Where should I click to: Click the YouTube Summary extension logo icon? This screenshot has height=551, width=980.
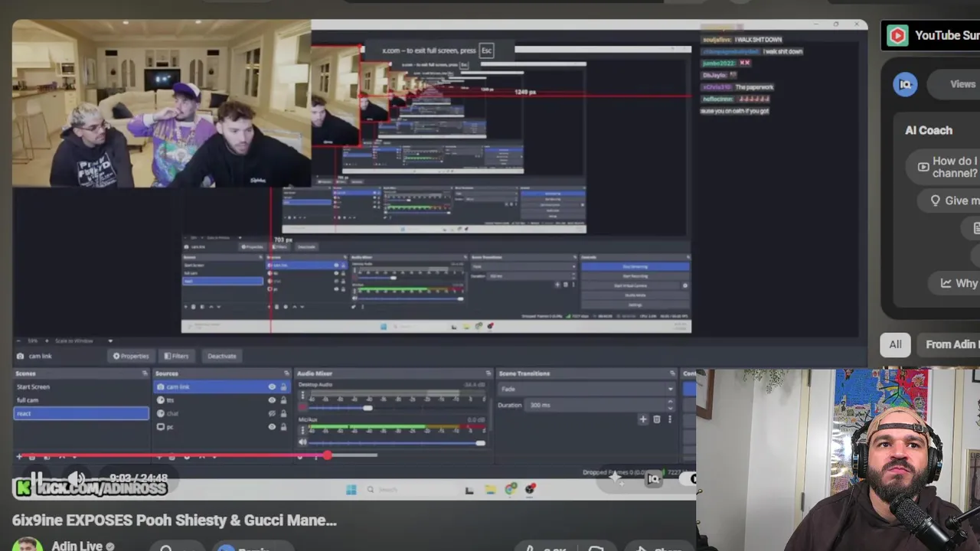coord(897,35)
